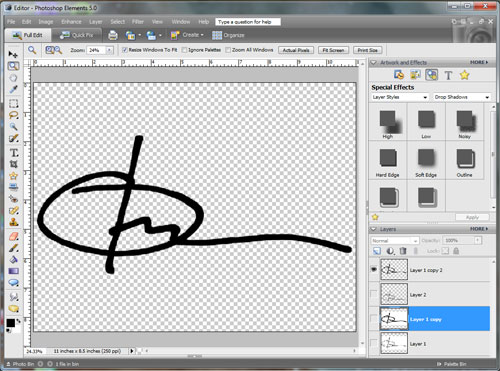This screenshot has height=371, width=500.
Task: Select the Selection Brush tool
Action: tap(13, 138)
